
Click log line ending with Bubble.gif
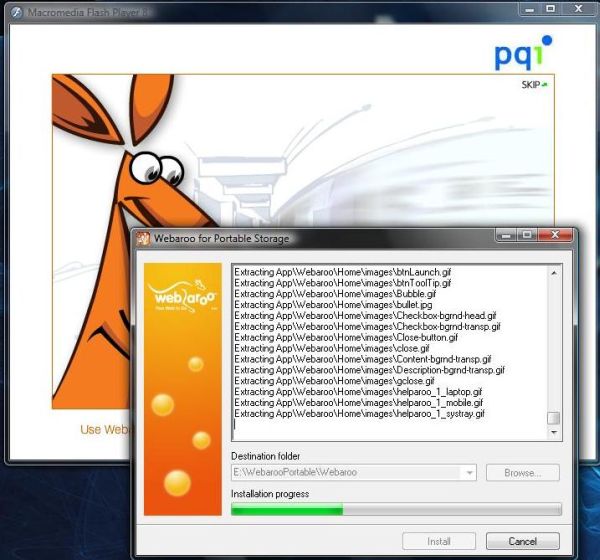[335, 294]
